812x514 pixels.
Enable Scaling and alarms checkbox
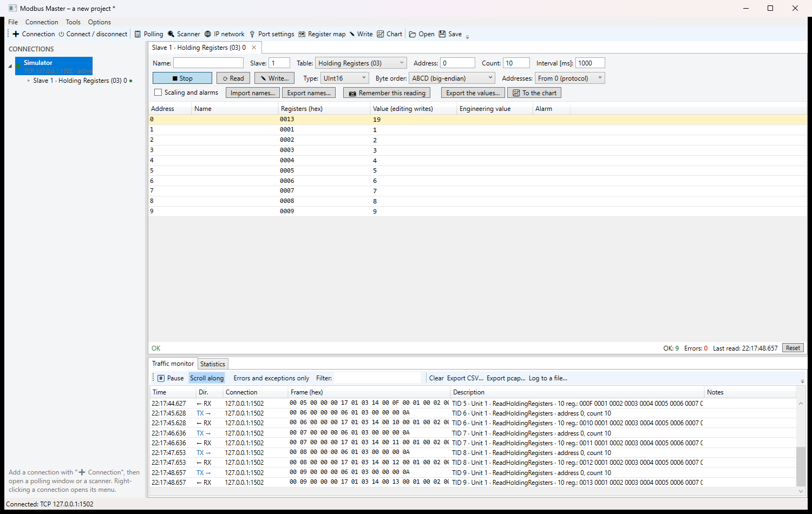(x=158, y=93)
